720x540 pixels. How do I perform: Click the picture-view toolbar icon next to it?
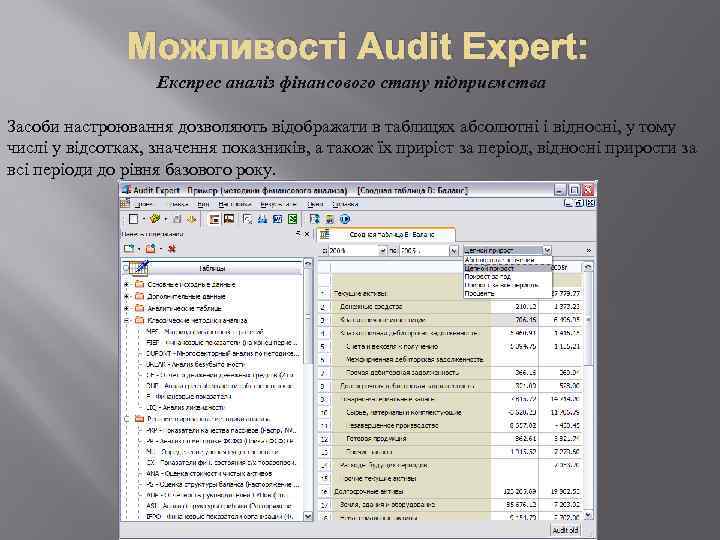point(229,219)
